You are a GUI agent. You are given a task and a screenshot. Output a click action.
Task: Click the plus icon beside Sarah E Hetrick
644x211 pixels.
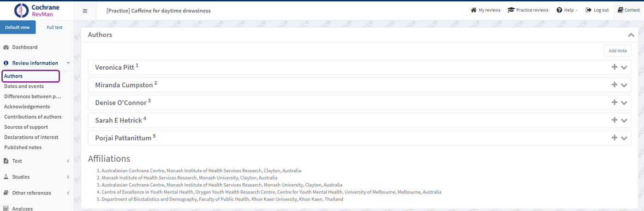coord(614,120)
